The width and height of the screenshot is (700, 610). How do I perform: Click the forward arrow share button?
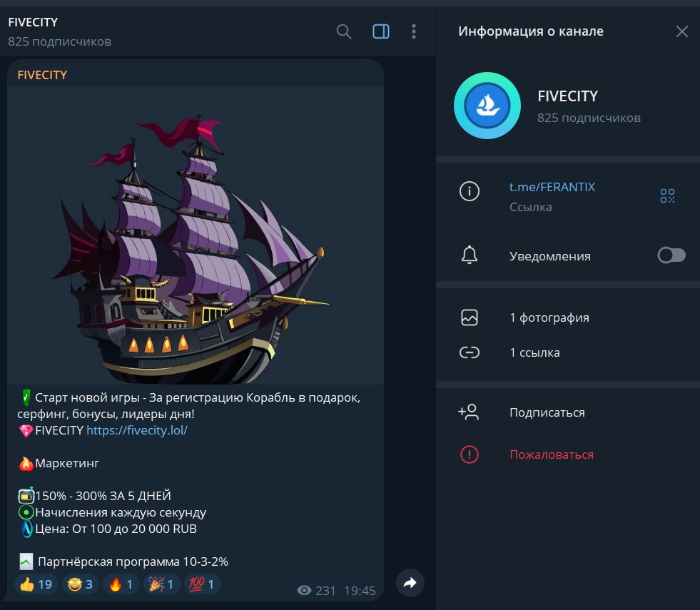coord(410,583)
